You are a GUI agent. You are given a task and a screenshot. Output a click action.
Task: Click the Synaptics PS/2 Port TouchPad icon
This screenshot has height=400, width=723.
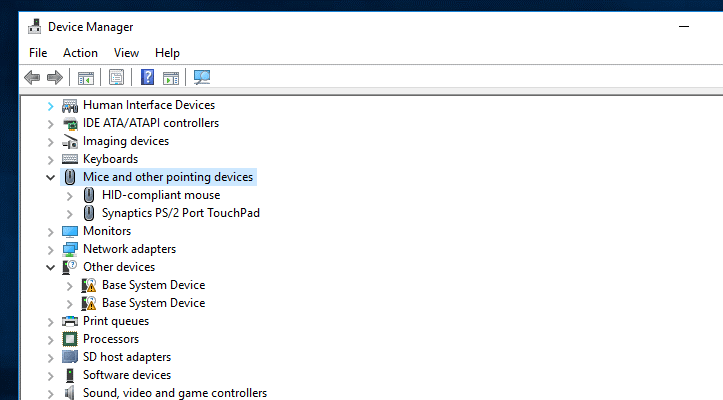coord(89,213)
